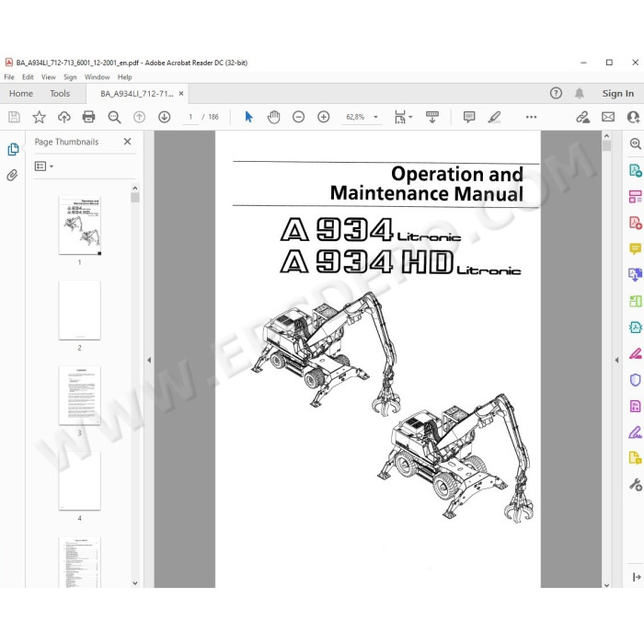This screenshot has height=644, width=644.
Task: Open Organize Pages tool in right pane
Action: click(636, 196)
